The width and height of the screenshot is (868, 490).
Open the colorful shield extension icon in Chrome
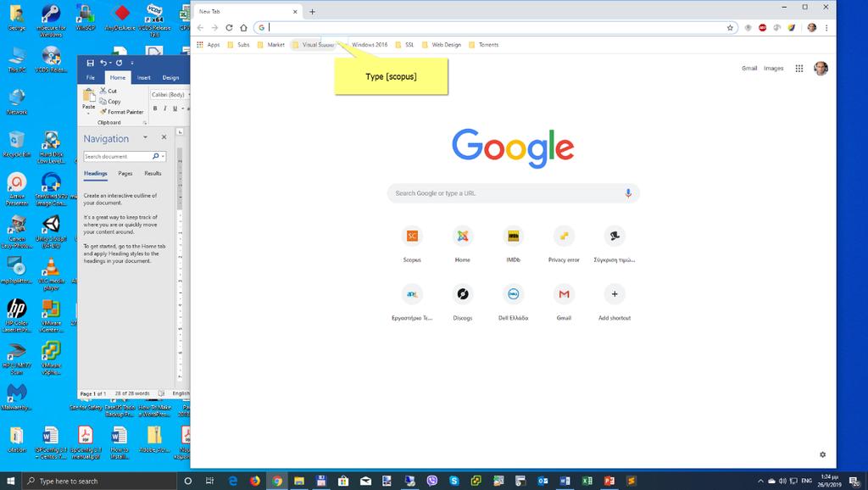(x=792, y=28)
